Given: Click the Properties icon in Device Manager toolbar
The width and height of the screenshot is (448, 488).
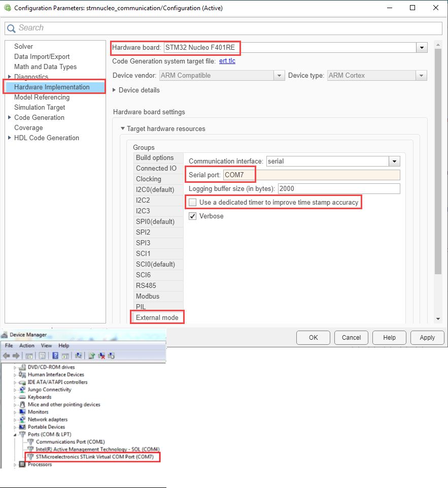Looking at the screenshot, I should click(x=42, y=355).
